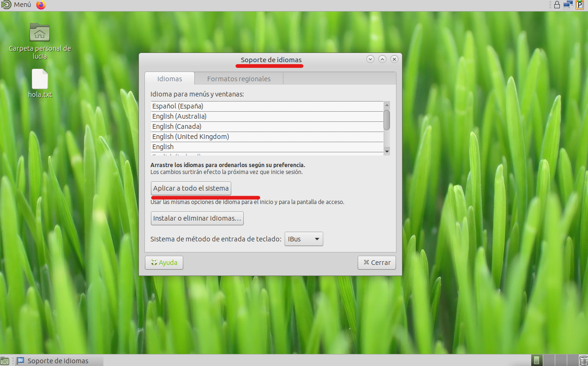Click the language list scrollbar handle
Viewport: 588px width, 366px height.
pos(387,120)
